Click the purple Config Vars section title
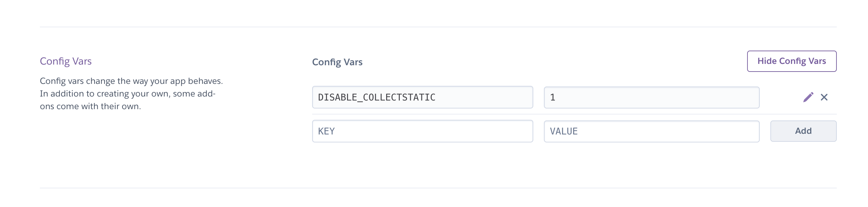Screen dimensions: 868x207 pos(66,61)
